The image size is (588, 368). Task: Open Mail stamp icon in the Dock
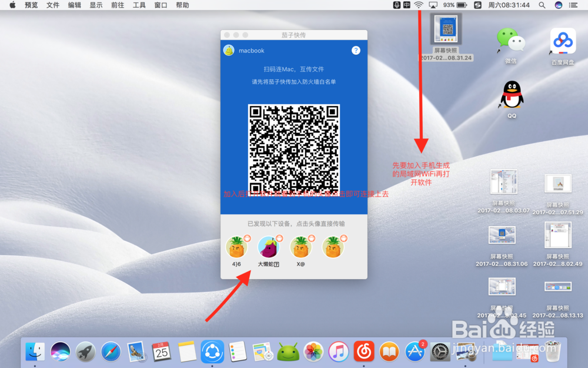[136, 352]
